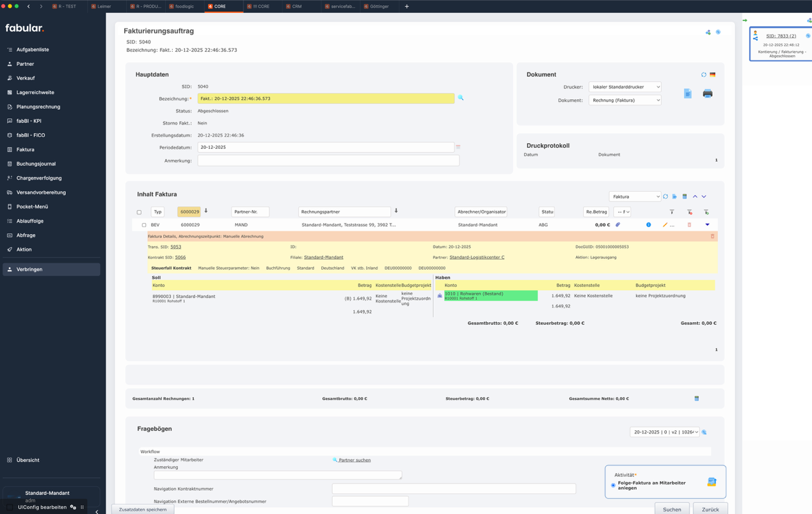Select Folge-Faktura an Mitarbeiter anlegen radio

tap(613, 486)
